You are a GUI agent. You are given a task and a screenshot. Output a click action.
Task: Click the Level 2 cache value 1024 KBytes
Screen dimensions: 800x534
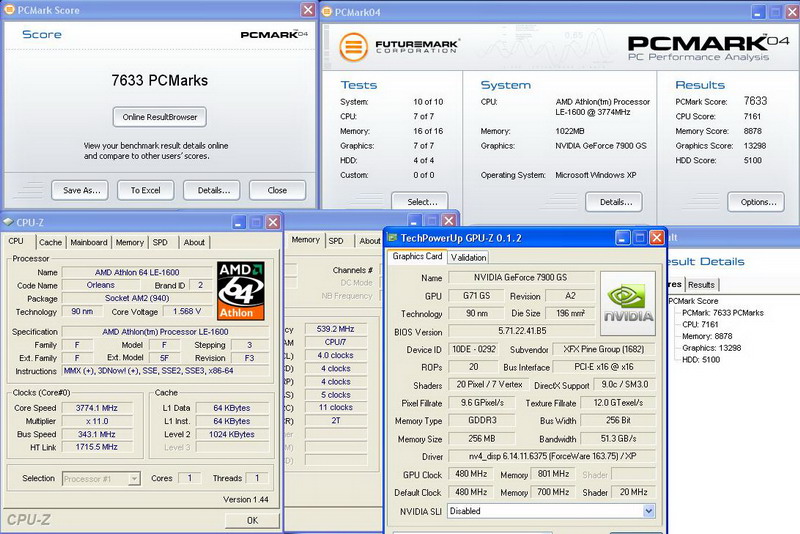pos(232,435)
